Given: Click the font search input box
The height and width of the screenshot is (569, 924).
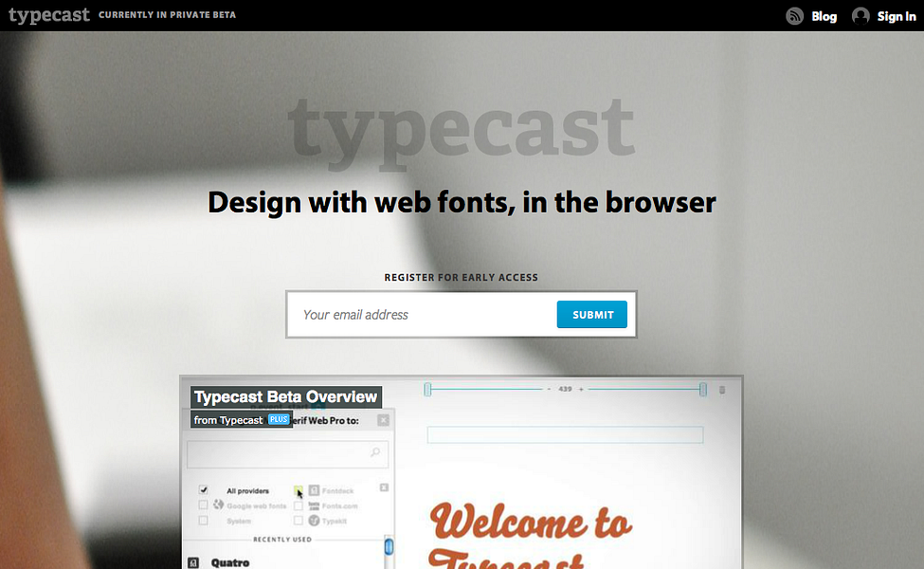Looking at the screenshot, I should [x=287, y=453].
